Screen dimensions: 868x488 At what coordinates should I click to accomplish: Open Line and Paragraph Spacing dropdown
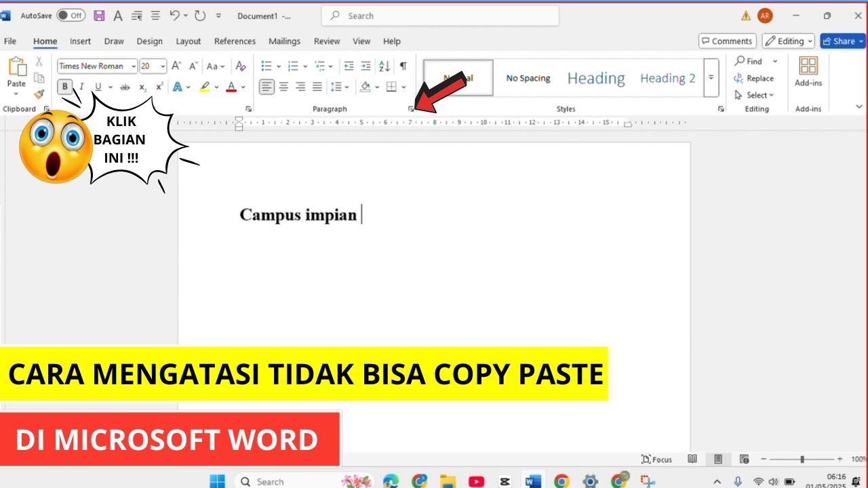pyautogui.click(x=338, y=87)
